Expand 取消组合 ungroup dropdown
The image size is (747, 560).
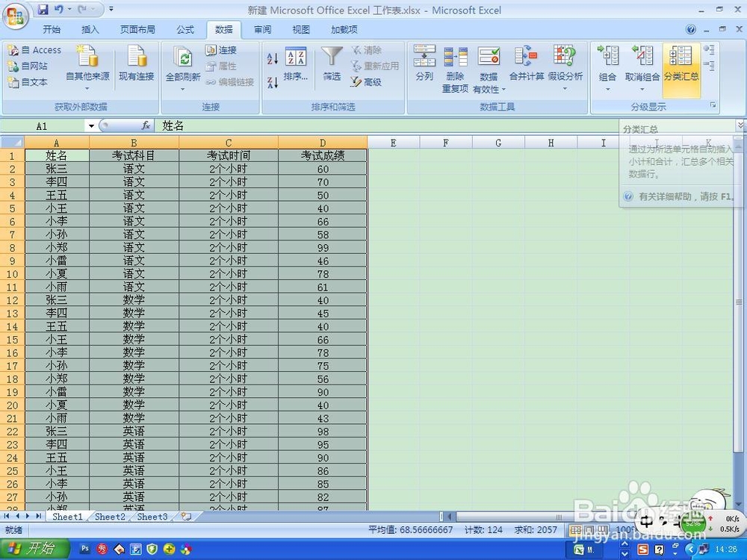click(x=642, y=89)
